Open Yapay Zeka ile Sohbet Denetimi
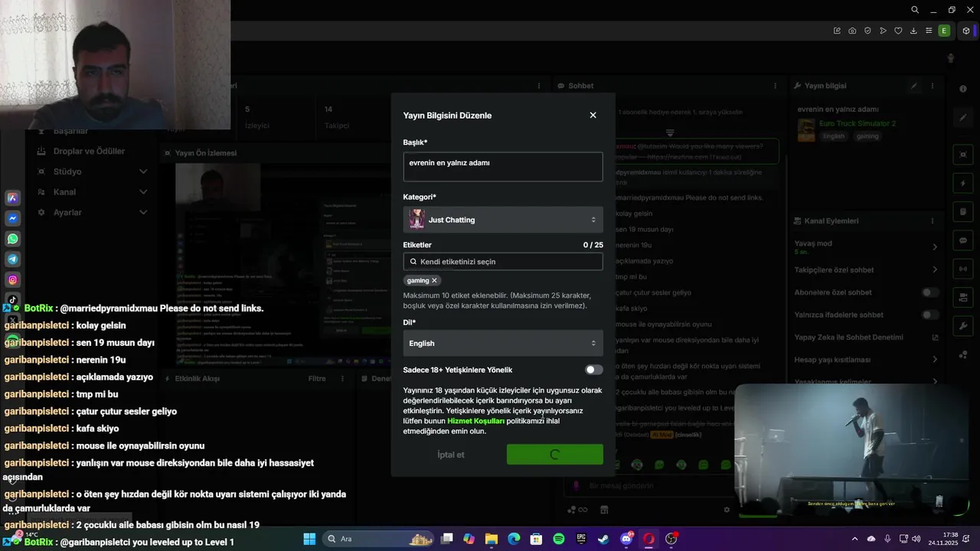The image size is (980, 551). (866, 337)
